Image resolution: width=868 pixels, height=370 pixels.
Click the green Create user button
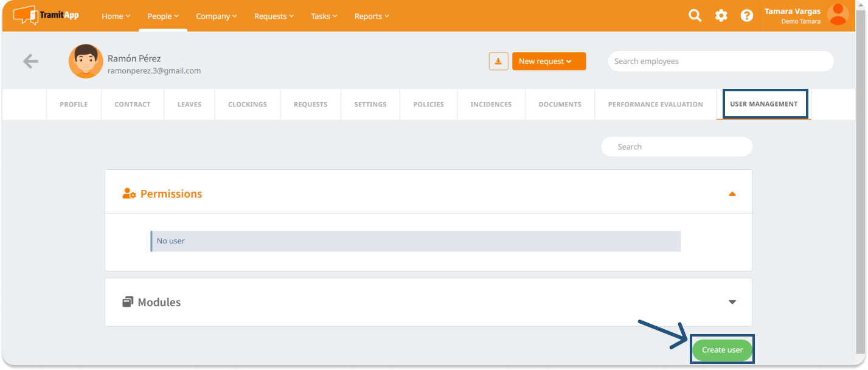[722, 350]
